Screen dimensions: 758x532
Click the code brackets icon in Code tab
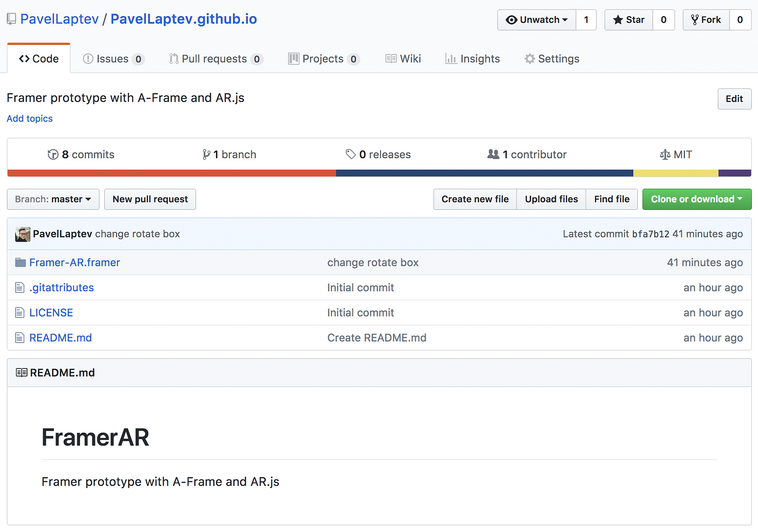[x=24, y=59]
